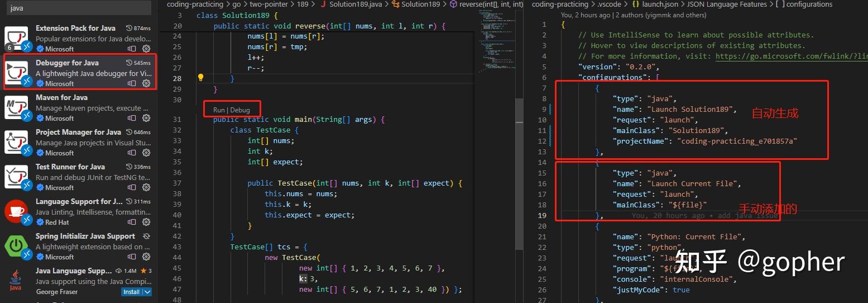Click the "coding-practicing_e701857a" projectName value

point(737,141)
